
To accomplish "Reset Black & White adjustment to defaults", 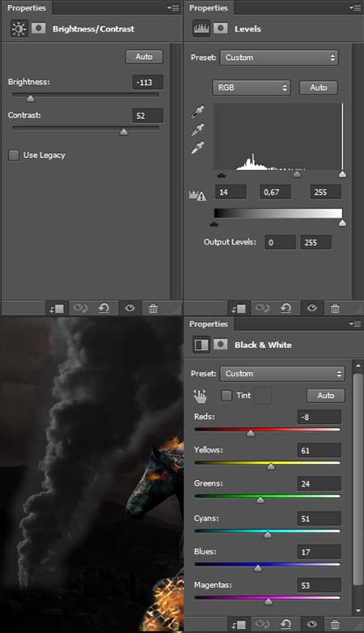I will click(286, 624).
